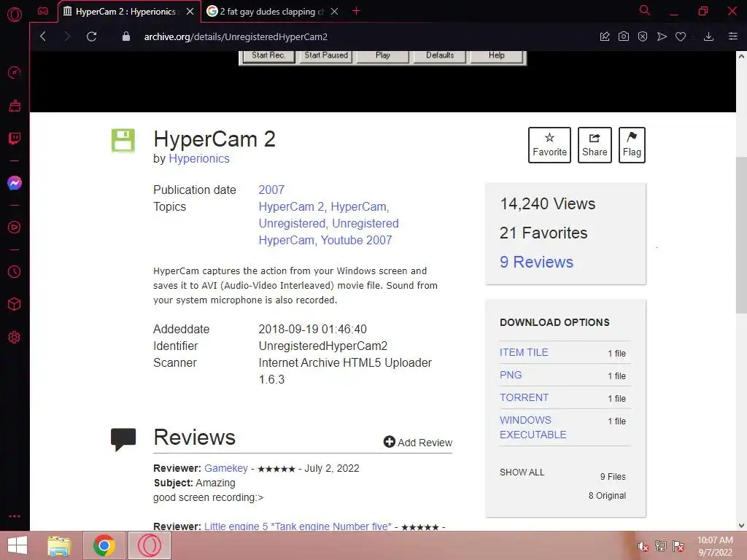
Task: Close the HyperCam 2 tab
Action: (190, 12)
